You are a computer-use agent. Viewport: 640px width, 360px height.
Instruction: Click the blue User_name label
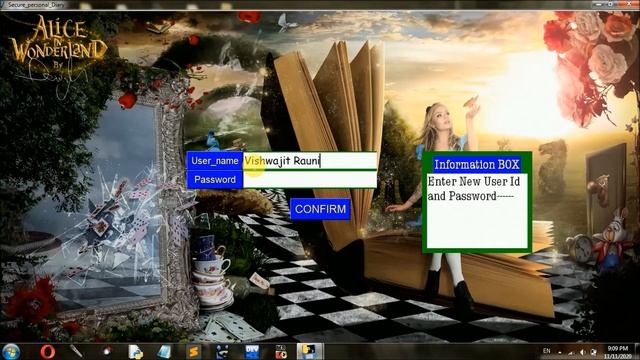click(x=215, y=161)
